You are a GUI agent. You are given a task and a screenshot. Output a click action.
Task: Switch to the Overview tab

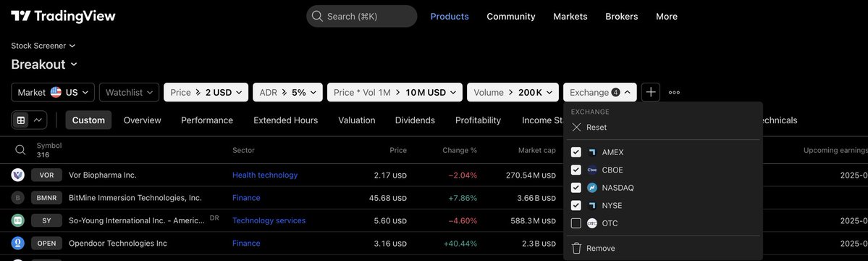143,120
